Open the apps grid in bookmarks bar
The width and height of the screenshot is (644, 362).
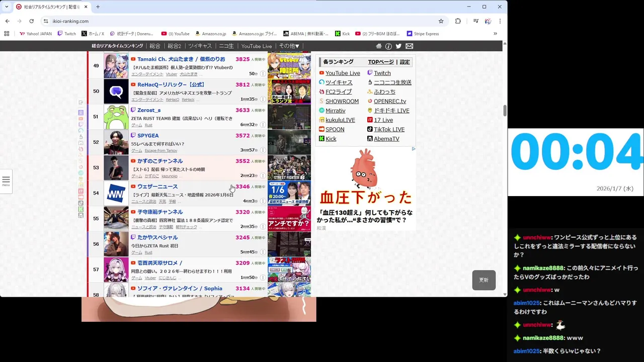[7, 34]
